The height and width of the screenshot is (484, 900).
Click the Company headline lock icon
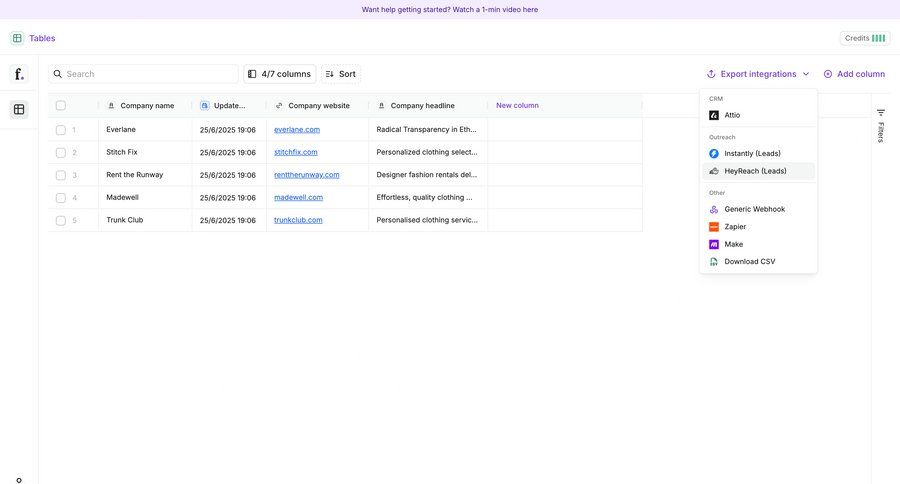tap(382, 106)
